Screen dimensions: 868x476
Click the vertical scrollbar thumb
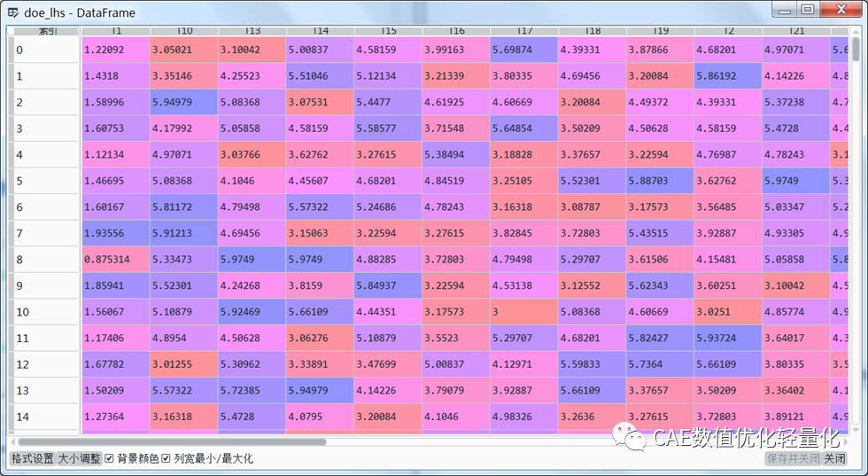(856, 50)
